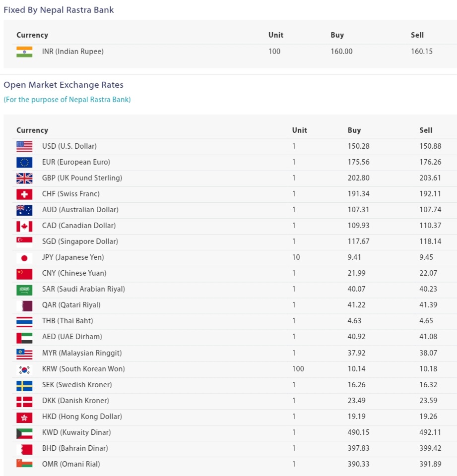This screenshot has width=457, height=476.
Task: Click the Sell column header in the open market table
Action: (426, 130)
